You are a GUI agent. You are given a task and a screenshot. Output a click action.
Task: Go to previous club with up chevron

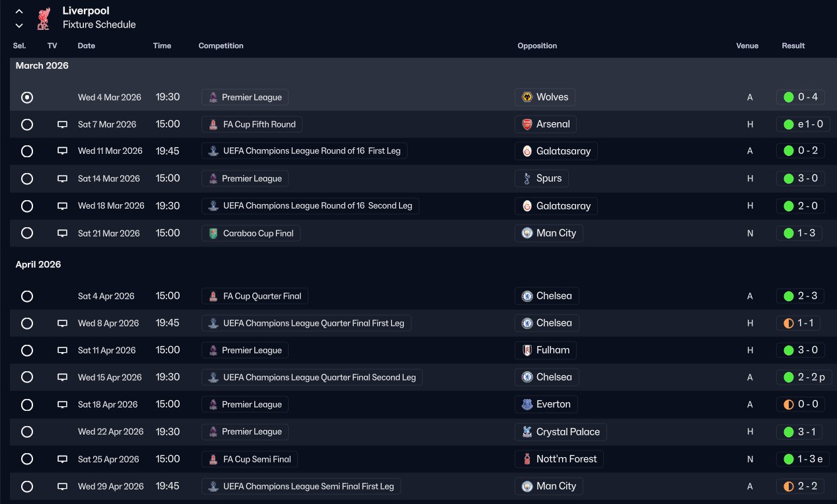[x=19, y=11]
